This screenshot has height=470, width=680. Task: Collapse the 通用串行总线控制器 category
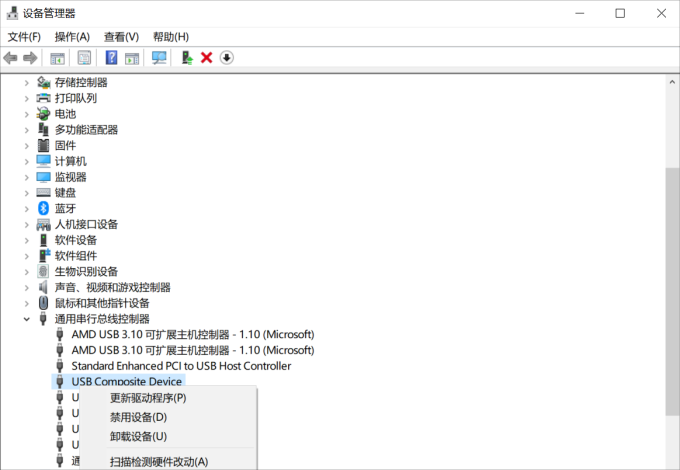click(27, 319)
